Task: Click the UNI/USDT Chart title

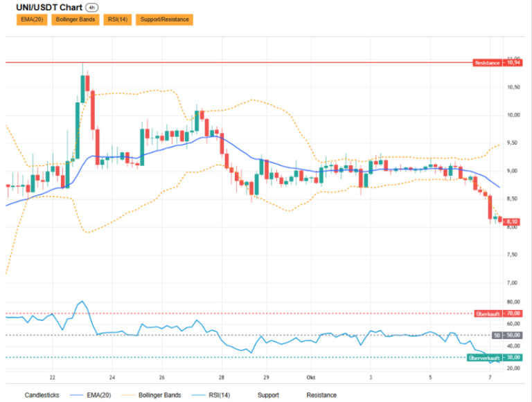Action: (x=49, y=8)
